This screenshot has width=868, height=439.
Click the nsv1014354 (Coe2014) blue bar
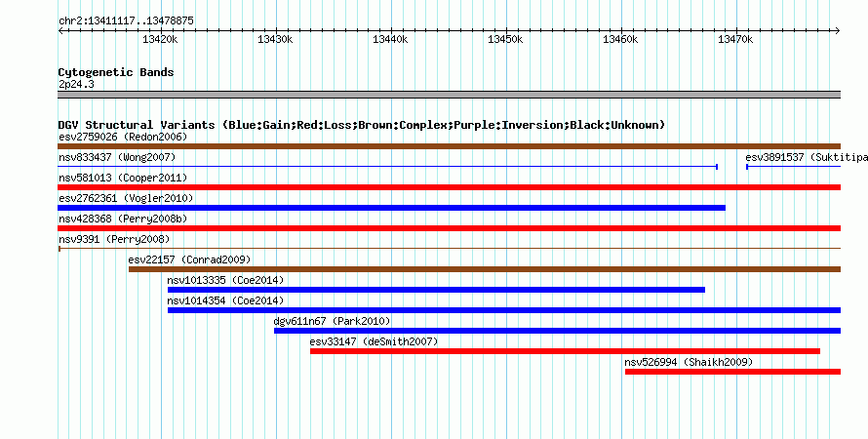pyautogui.click(x=504, y=310)
